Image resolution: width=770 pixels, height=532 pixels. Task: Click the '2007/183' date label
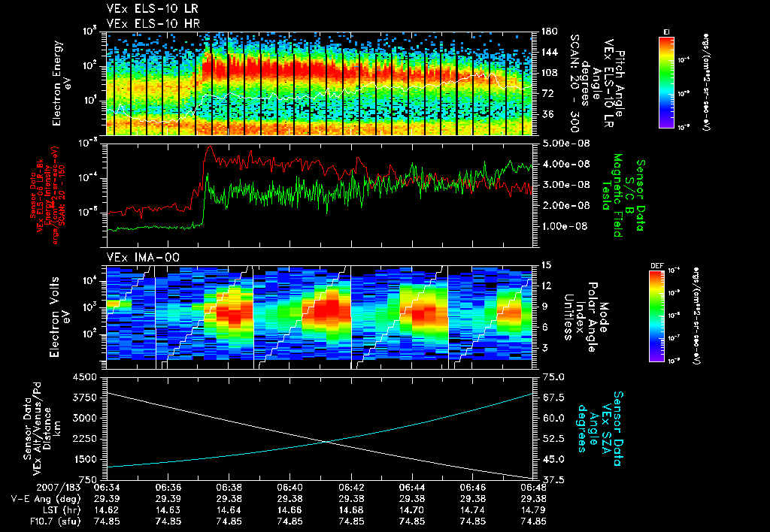click(59, 488)
